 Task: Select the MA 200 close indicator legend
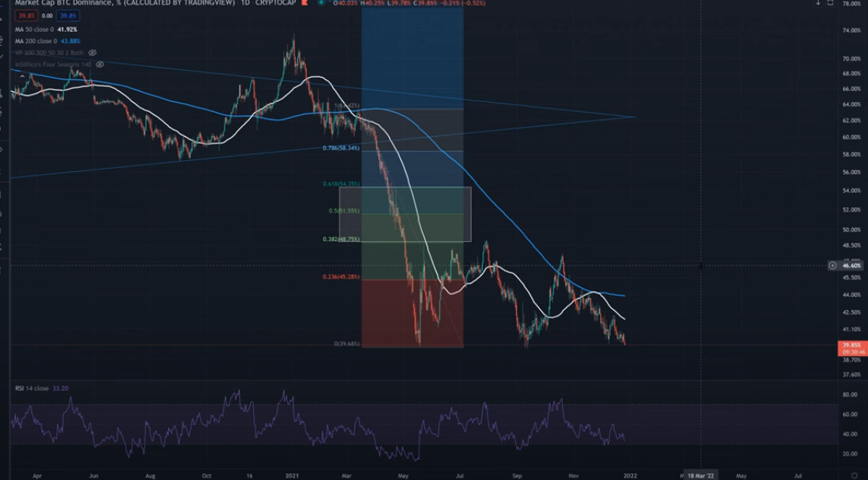[x=47, y=41]
